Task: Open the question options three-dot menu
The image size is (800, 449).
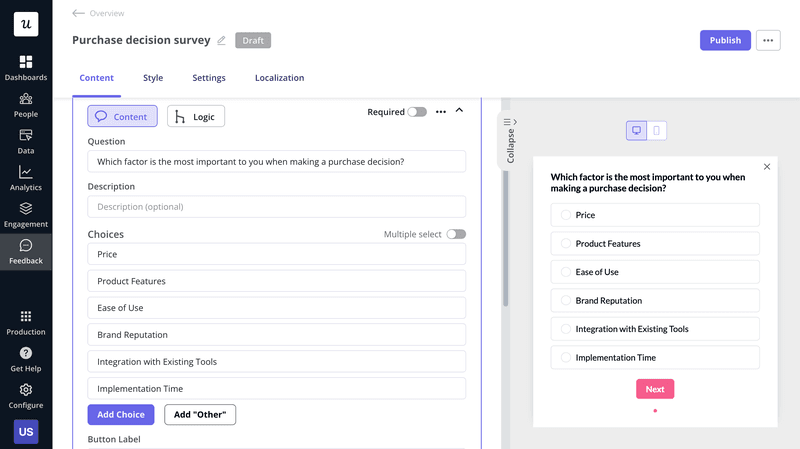Action: click(x=441, y=112)
